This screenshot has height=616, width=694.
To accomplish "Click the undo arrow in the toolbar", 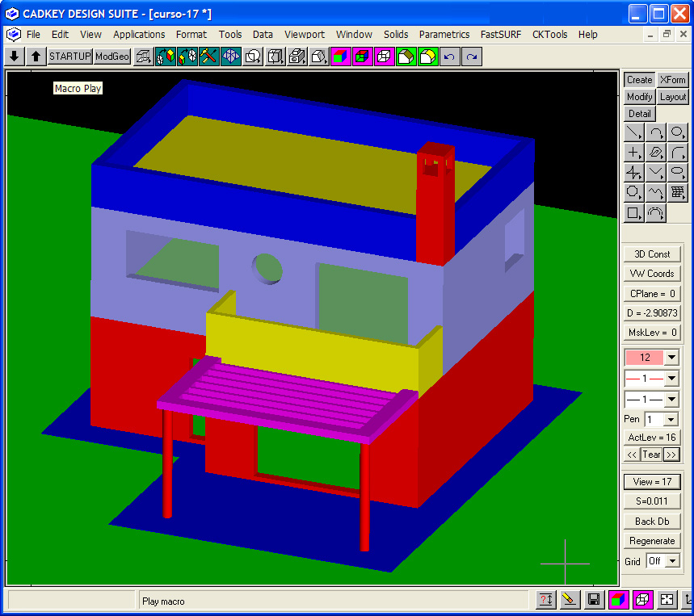I will 450,57.
